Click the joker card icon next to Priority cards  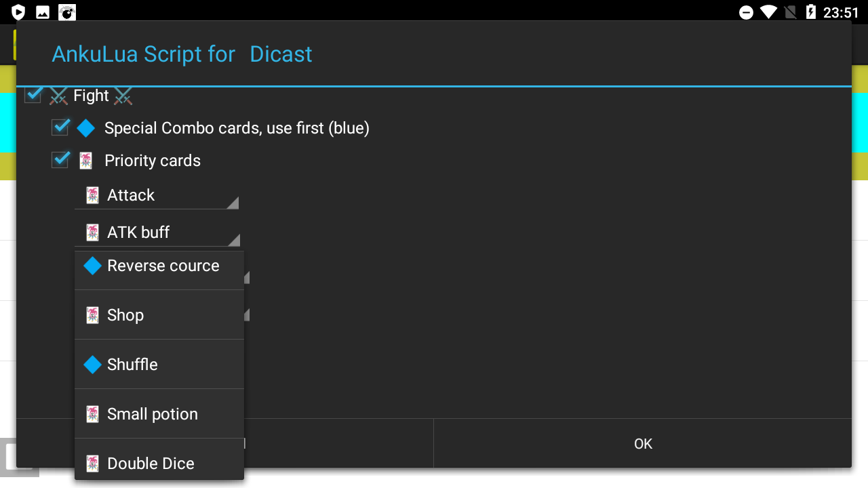coord(86,161)
